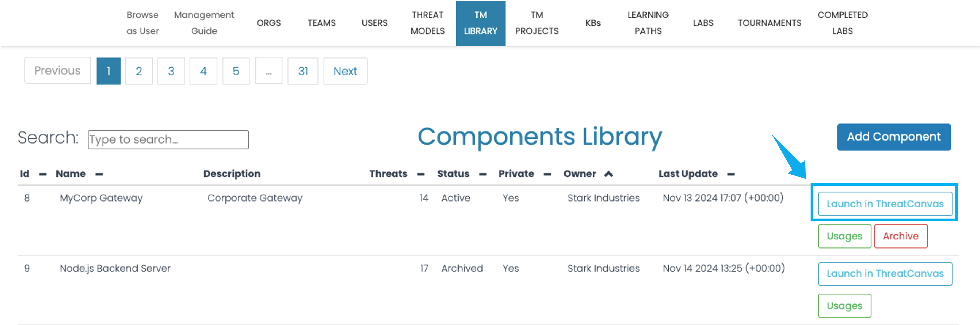
Task: Go to the TOURNAMENTS tab
Action: [x=769, y=23]
